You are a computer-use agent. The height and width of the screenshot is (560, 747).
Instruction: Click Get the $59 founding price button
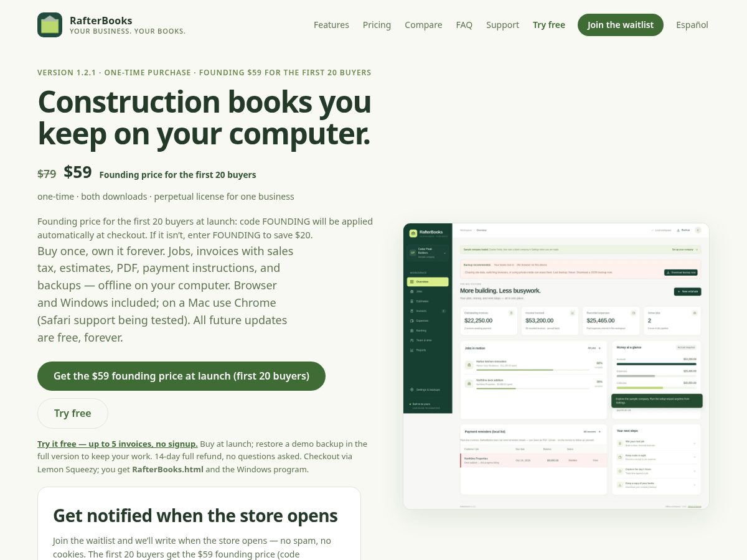pyautogui.click(x=181, y=376)
